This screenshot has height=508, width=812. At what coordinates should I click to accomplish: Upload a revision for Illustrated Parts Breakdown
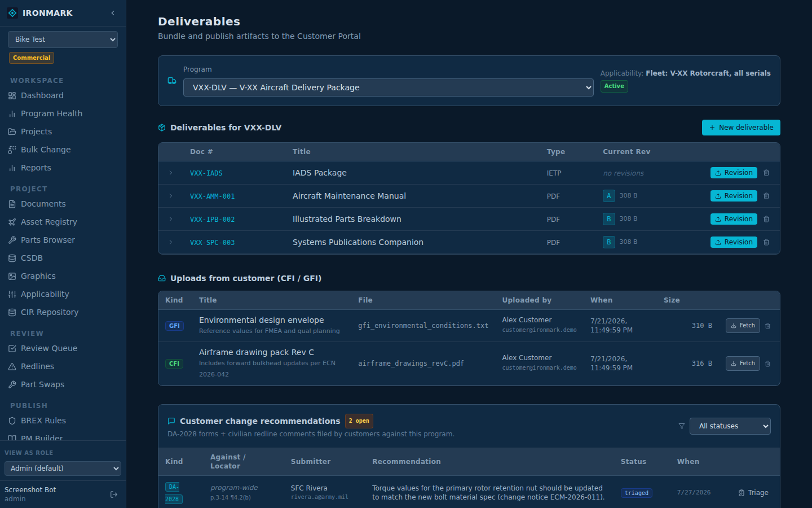[734, 219]
